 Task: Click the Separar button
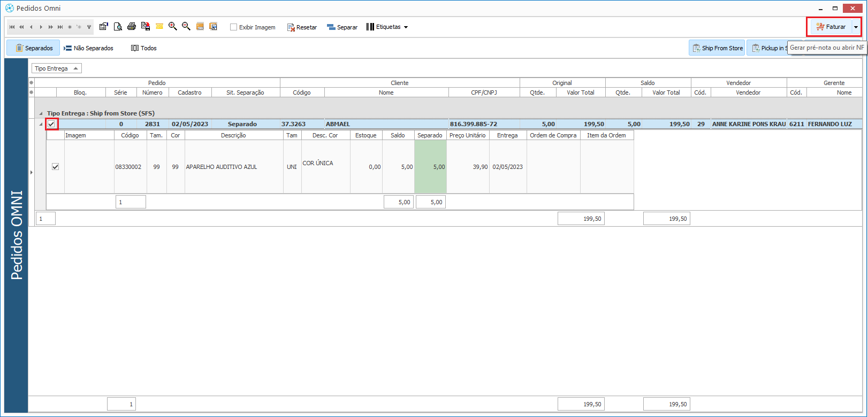pos(342,27)
